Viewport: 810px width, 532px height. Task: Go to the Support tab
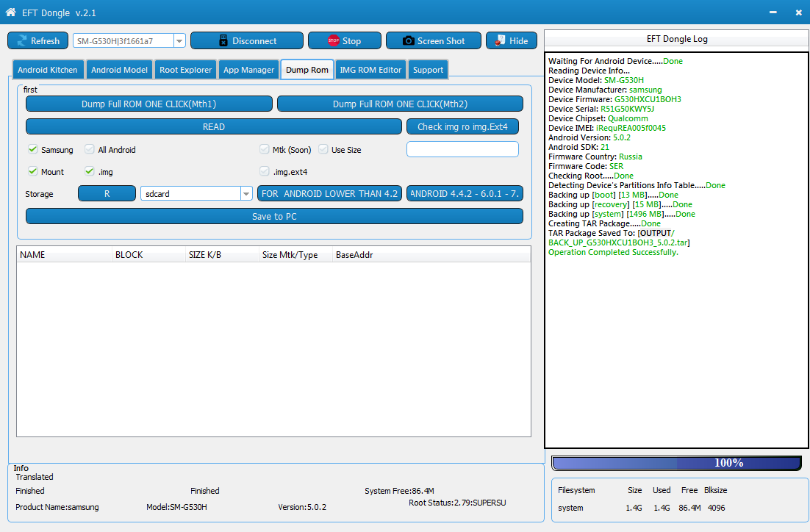tap(428, 70)
